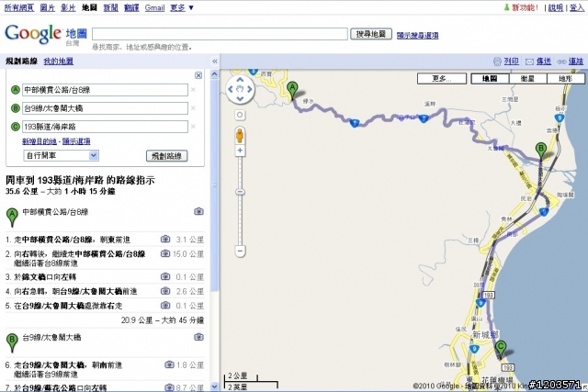Click the Google Maps logo
Viewport: 588px width, 392px height.
[45, 34]
